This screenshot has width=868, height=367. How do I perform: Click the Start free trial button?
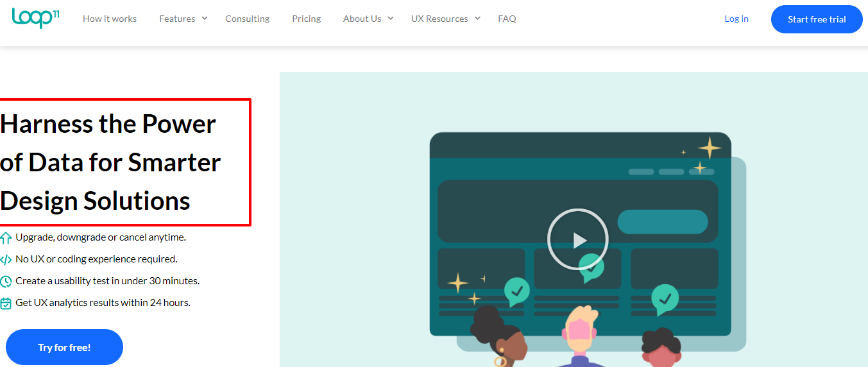point(817,19)
